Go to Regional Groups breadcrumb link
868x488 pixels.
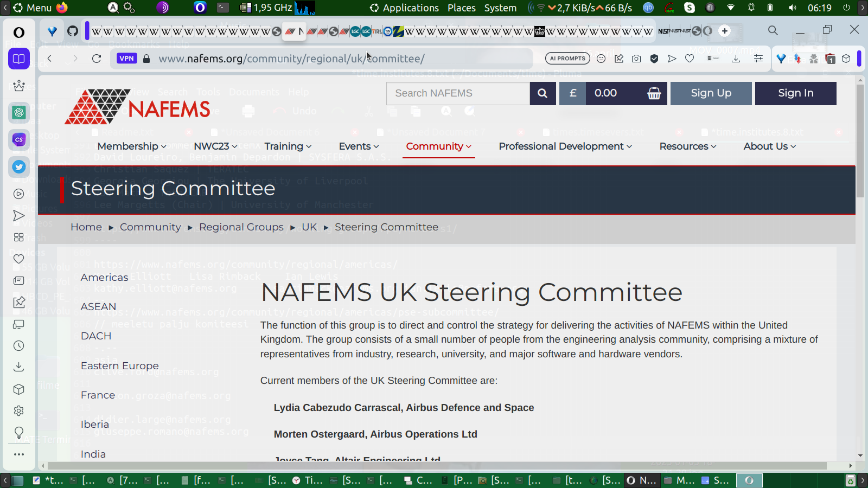[x=241, y=227]
